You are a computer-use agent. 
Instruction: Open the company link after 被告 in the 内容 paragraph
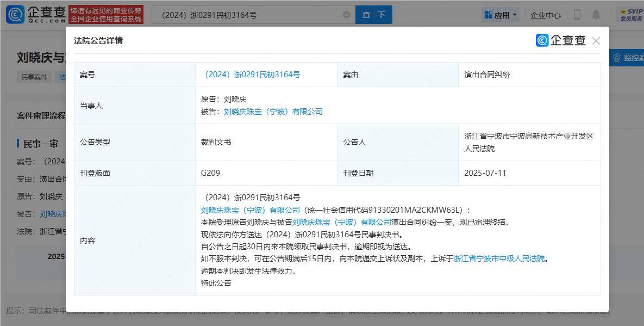click(x=342, y=223)
